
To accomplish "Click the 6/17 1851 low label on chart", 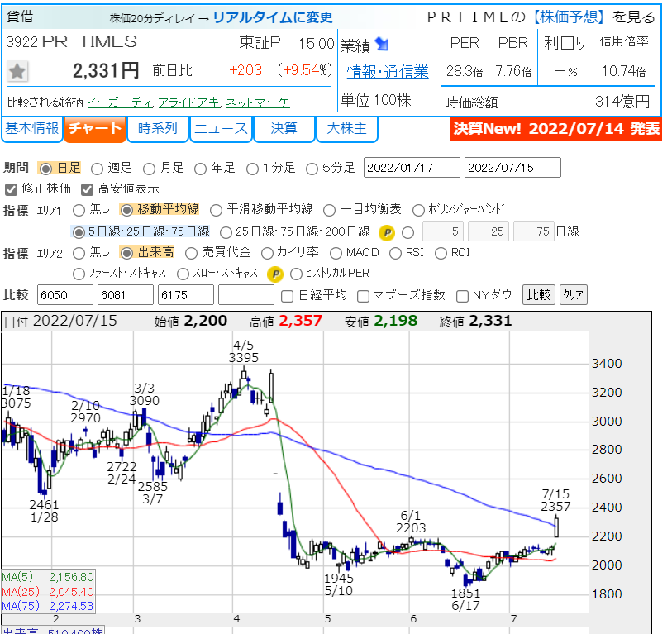I will 465,599.
